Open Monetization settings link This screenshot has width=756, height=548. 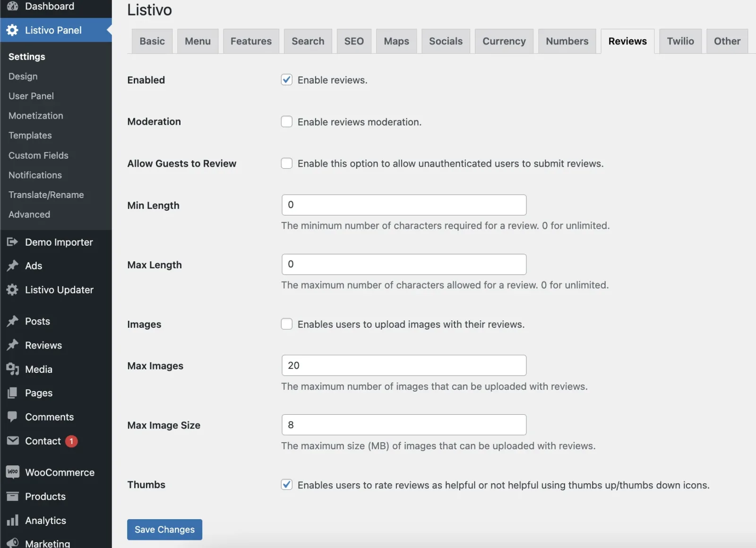(36, 116)
